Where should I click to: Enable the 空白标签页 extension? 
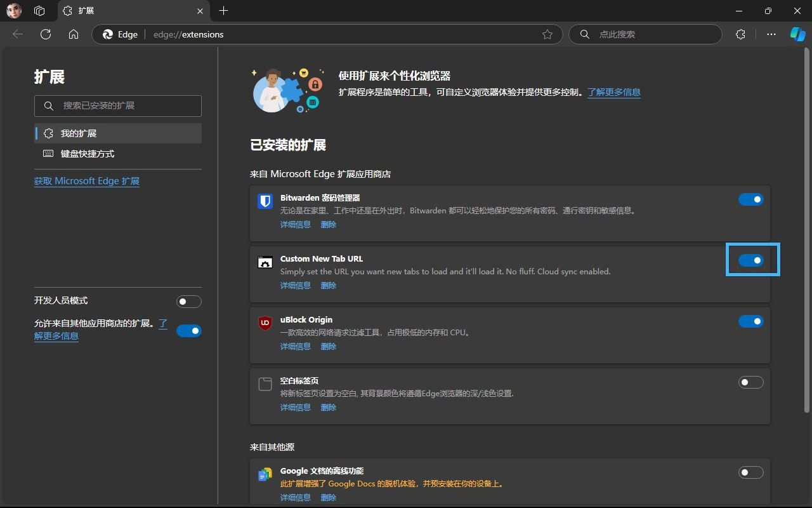click(x=751, y=382)
